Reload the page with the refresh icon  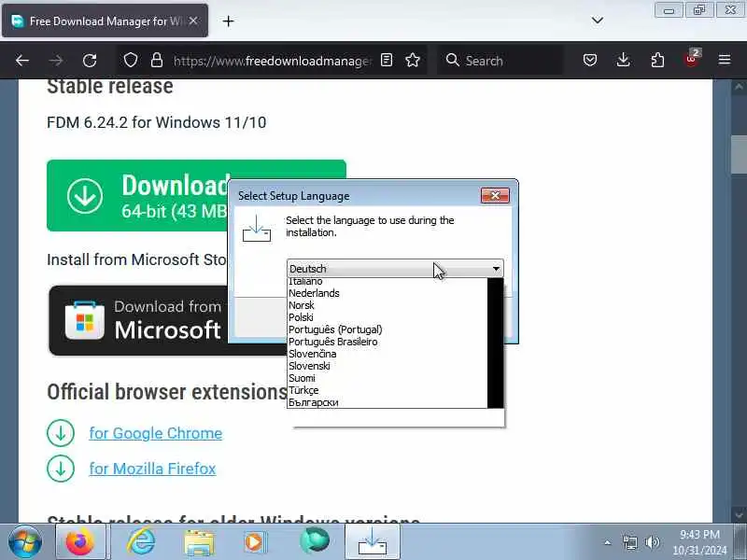pyautogui.click(x=90, y=61)
